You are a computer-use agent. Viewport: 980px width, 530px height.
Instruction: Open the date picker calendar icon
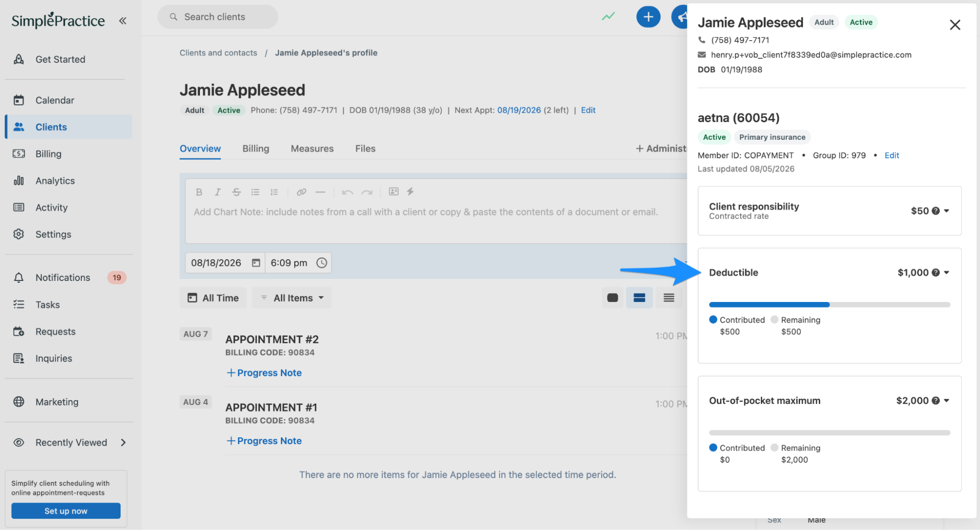(x=256, y=263)
